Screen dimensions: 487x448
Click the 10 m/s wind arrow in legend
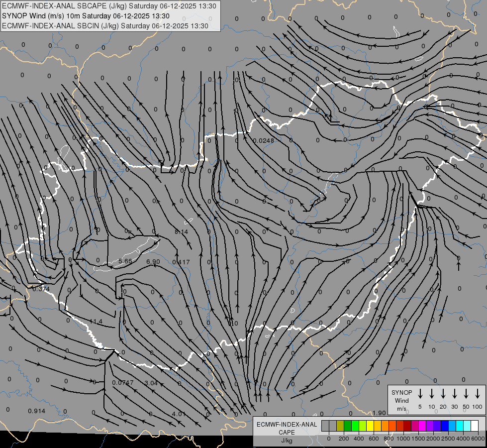click(x=432, y=394)
